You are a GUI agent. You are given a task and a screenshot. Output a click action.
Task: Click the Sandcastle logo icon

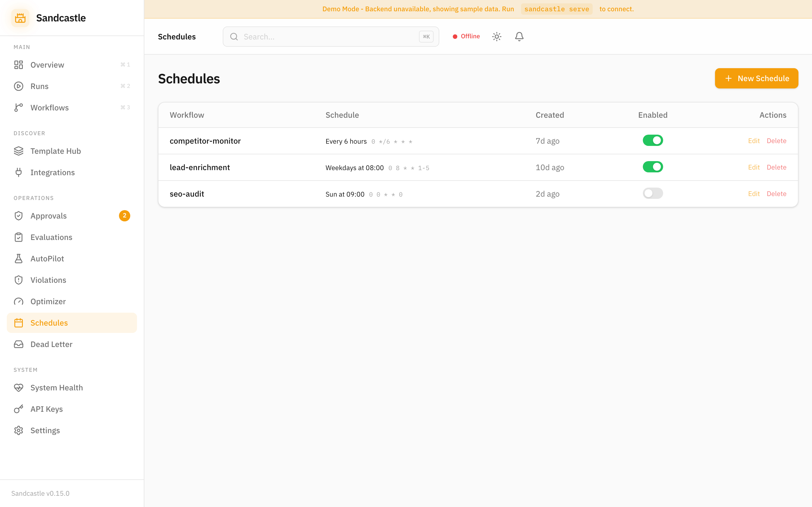20,18
